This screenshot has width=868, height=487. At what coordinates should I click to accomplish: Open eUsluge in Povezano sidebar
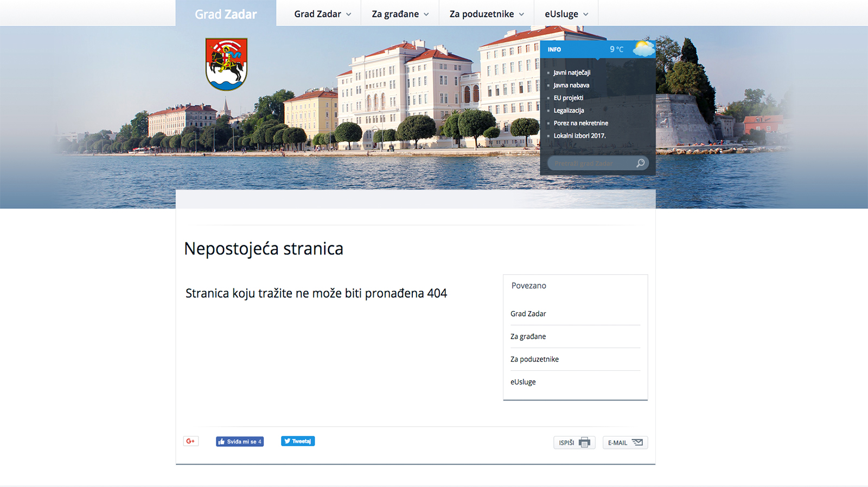point(523,382)
